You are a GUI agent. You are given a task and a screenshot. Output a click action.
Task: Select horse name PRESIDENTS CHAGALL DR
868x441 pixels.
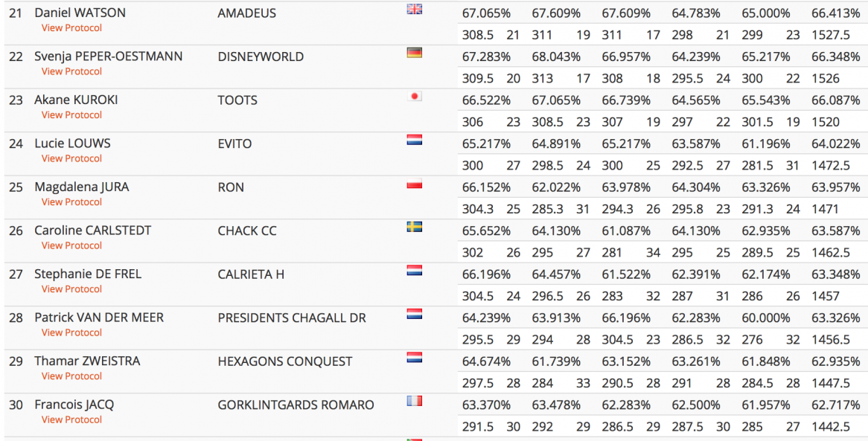click(x=292, y=318)
